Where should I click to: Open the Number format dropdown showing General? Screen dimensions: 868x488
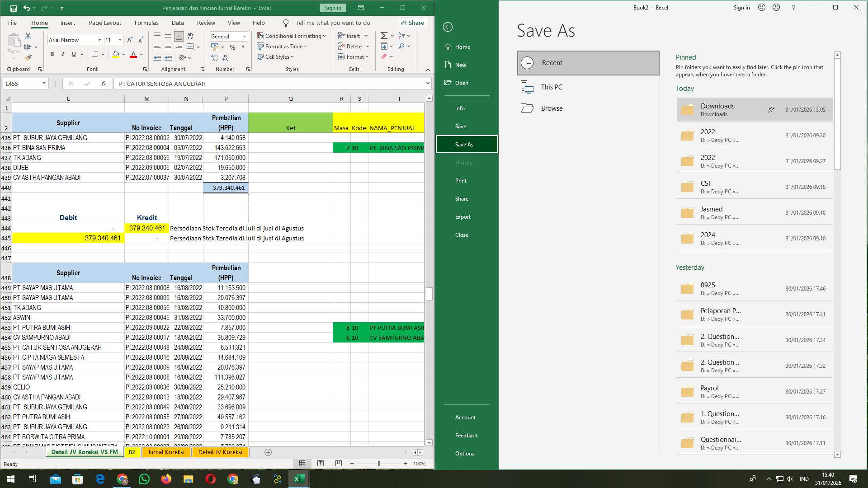[x=244, y=36]
